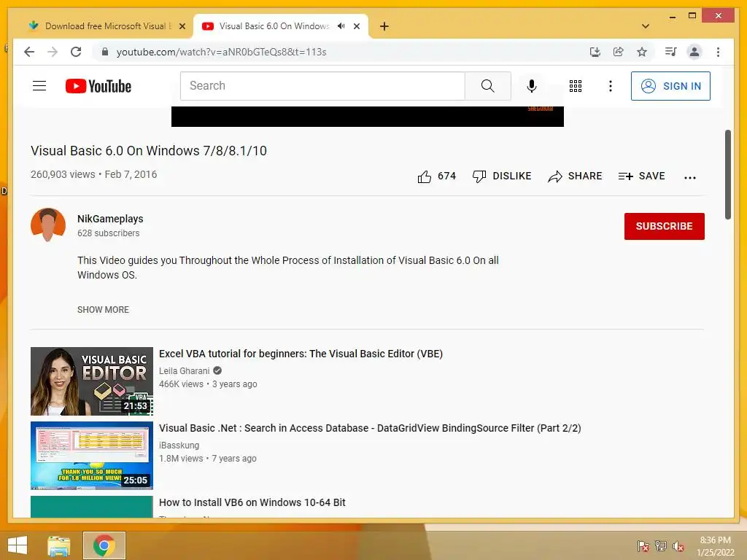Click iBasskung channel name
Viewport: 747px width, 560px height.
pyautogui.click(x=179, y=446)
